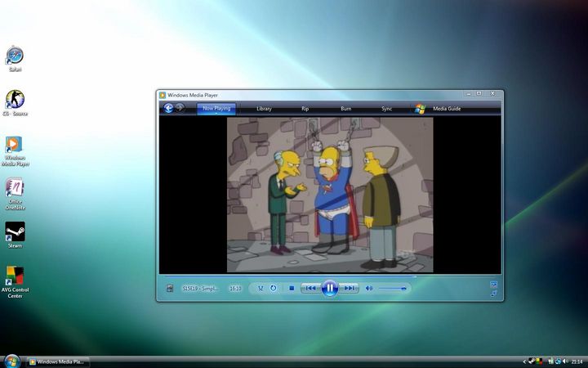The width and height of the screenshot is (588, 368).
Task: Click the taskbar clock showing 21:14
Action: [577, 361]
